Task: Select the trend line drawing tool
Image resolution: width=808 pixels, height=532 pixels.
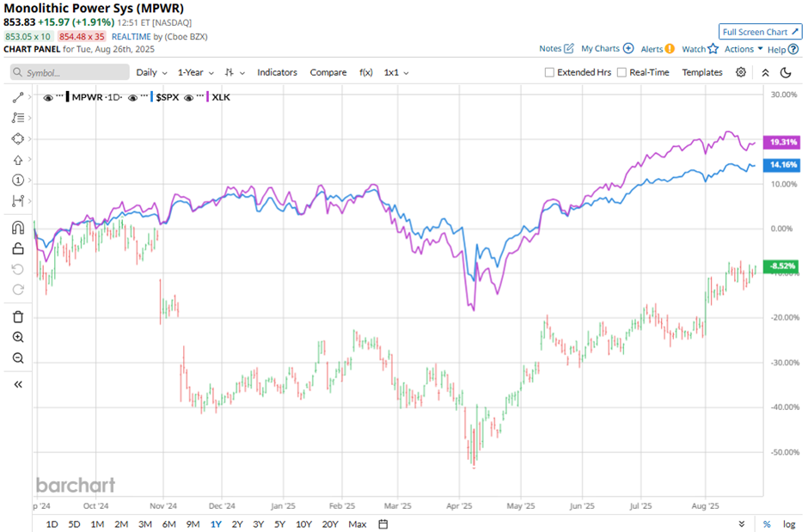Action: (x=18, y=97)
